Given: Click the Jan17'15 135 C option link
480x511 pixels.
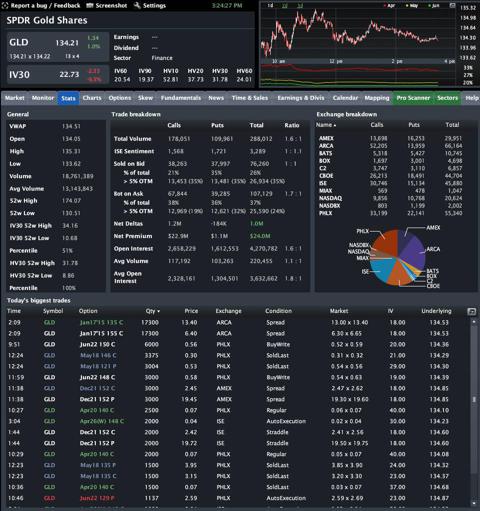Looking at the screenshot, I should 101,322.
